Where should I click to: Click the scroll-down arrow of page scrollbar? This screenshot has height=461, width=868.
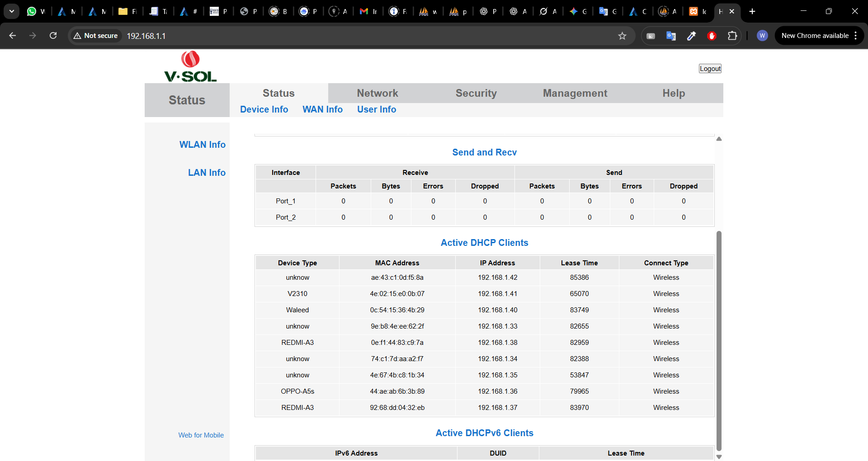719,456
